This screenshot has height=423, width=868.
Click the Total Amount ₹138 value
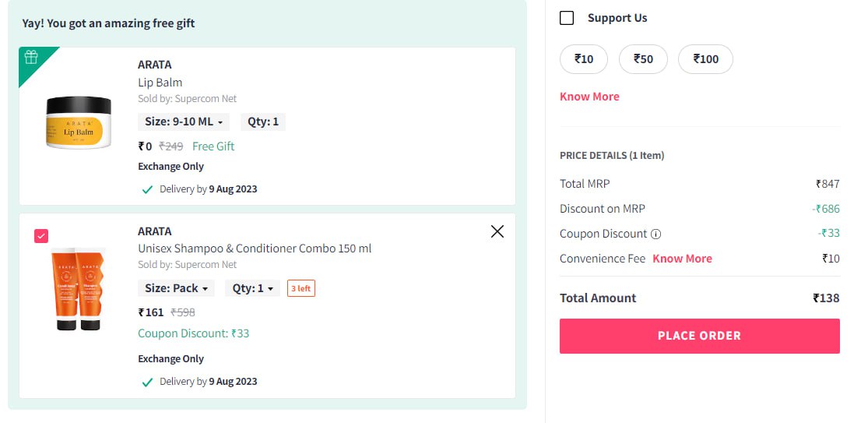(826, 298)
